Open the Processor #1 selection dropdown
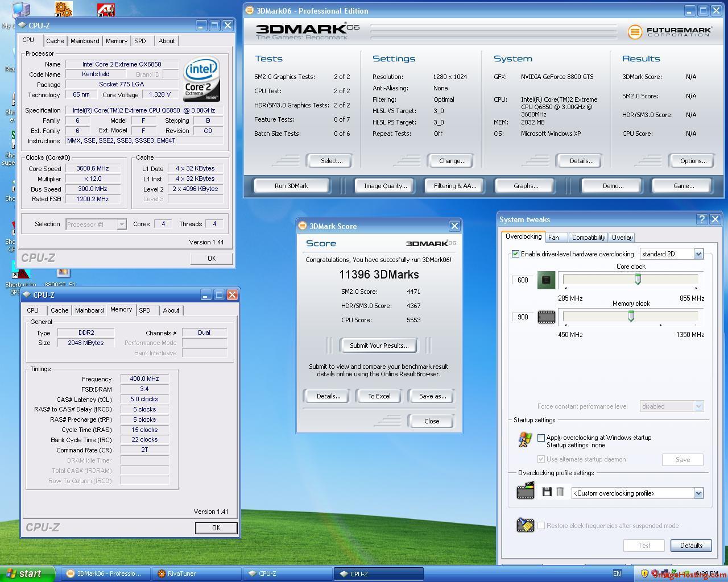The height and width of the screenshot is (582, 728). point(96,225)
